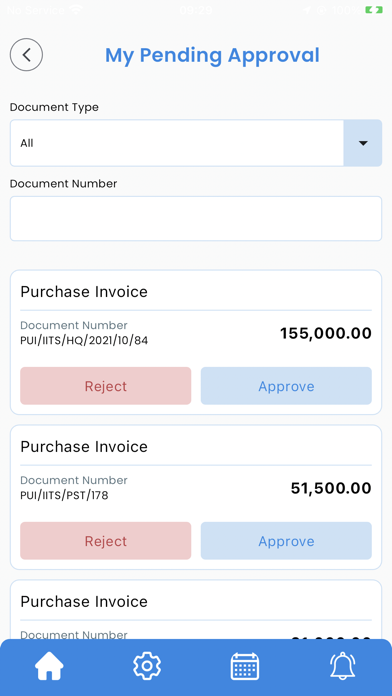Reject invoice PUI/IITS/HQ/2021/10/84
392x696 pixels.
click(106, 386)
